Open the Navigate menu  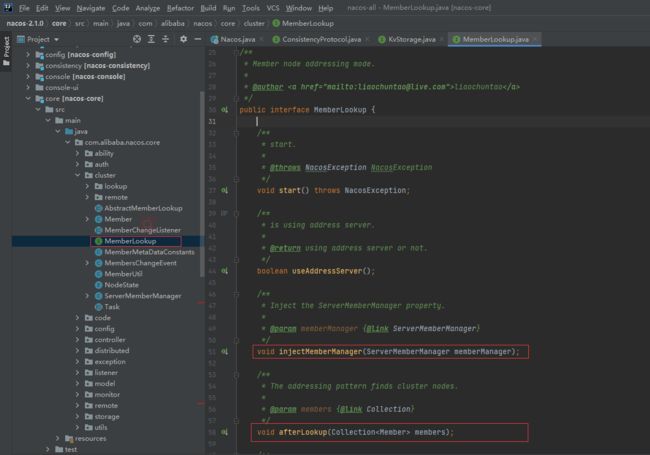(91, 8)
